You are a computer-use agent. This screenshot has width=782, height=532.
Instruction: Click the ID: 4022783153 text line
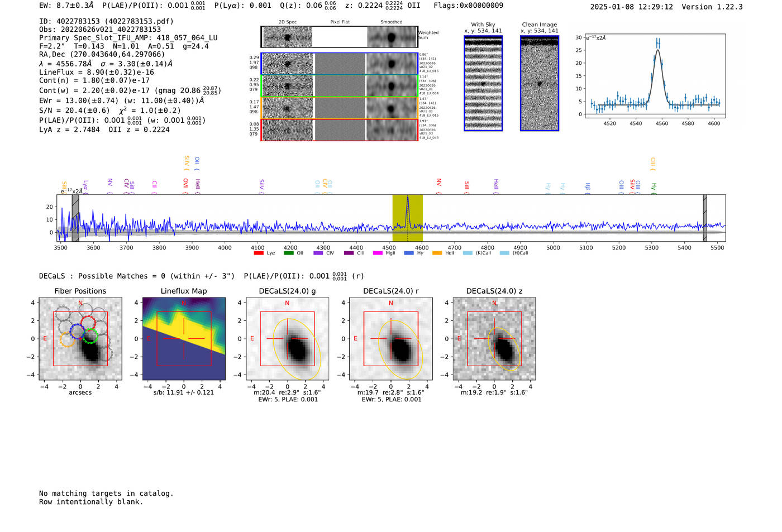(106, 21)
